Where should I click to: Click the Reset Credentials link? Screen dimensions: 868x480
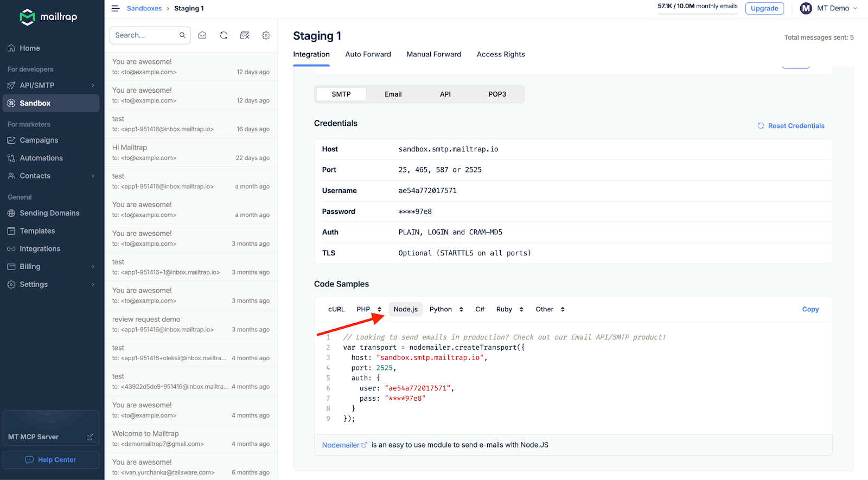(791, 126)
